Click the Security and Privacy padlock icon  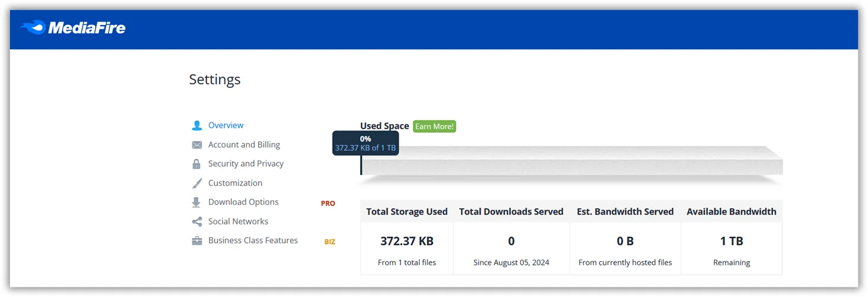197,164
